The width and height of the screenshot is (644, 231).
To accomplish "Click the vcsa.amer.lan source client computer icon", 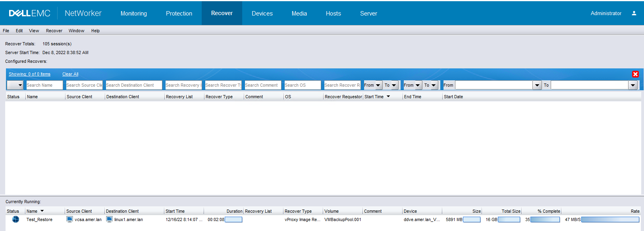I will 69,219.
